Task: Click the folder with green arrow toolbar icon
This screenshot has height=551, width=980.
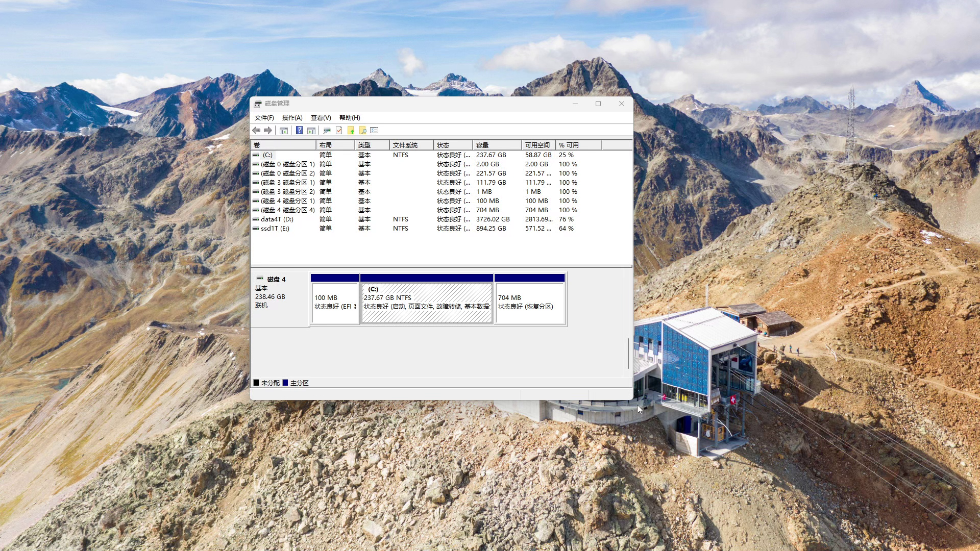Action: tap(350, 130)
